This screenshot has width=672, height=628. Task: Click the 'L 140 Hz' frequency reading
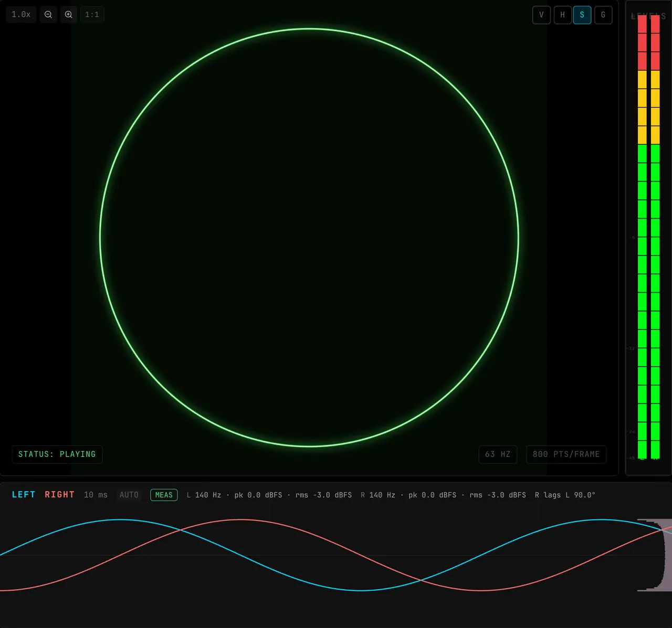click(204, 495)
